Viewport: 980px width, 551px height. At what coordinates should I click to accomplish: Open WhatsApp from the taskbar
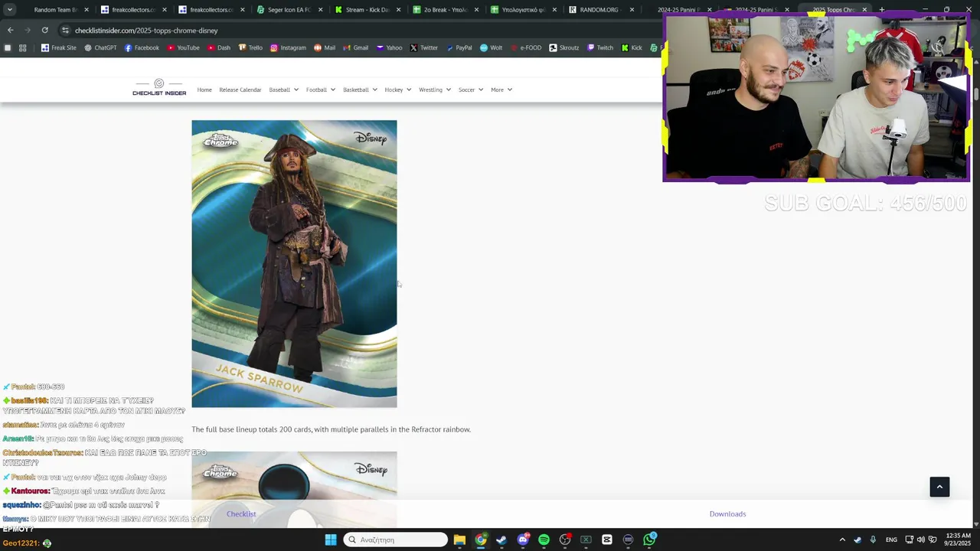649,540
